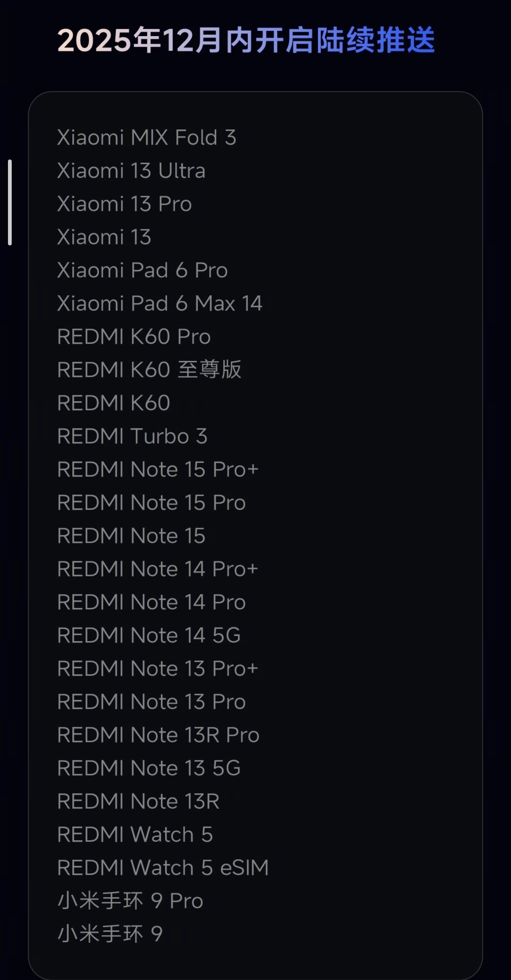Click the vertical scrollbar thumb at left
This screenshot has height=980, width=511.
10,202
